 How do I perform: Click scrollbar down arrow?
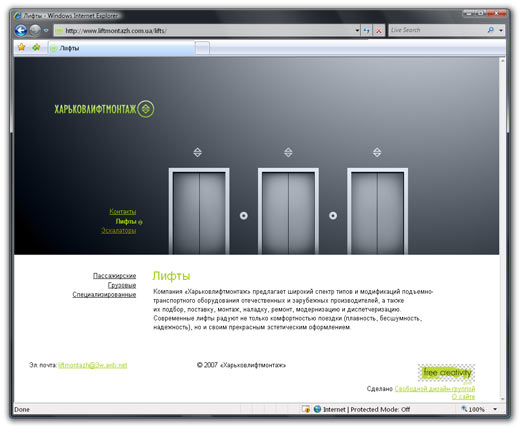(502, 399)
